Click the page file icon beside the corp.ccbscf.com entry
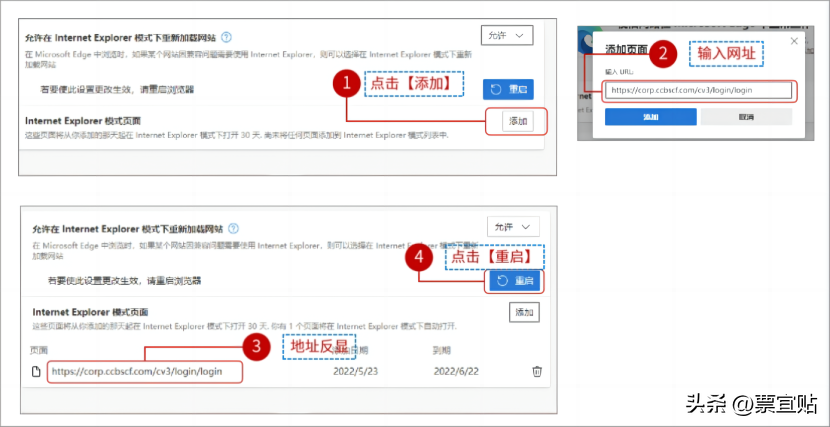Viewport: 830px width, 427px height. (36, 371)
